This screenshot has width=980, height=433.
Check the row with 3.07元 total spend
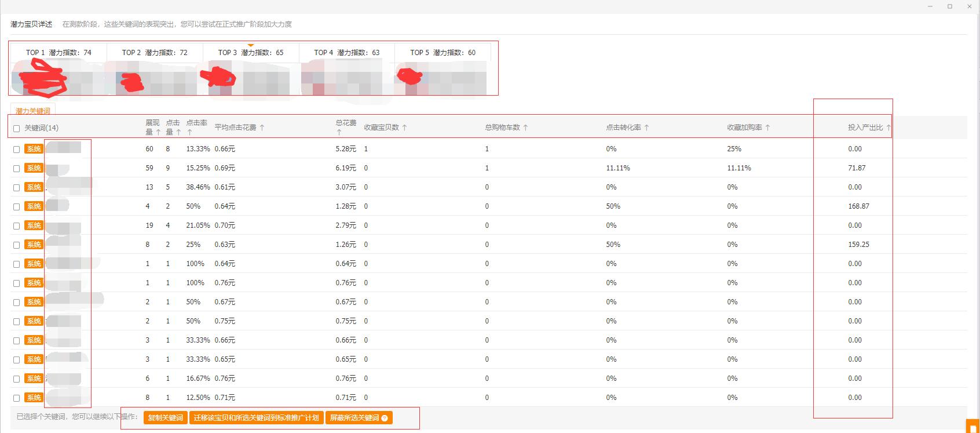[16, 188]
